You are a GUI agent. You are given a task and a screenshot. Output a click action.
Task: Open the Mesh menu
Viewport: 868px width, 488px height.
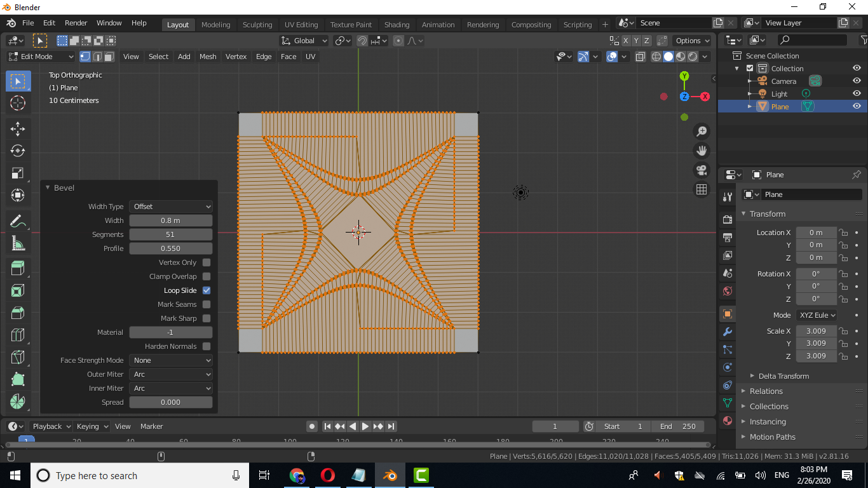pyautogui.click(x=208, y=57)
